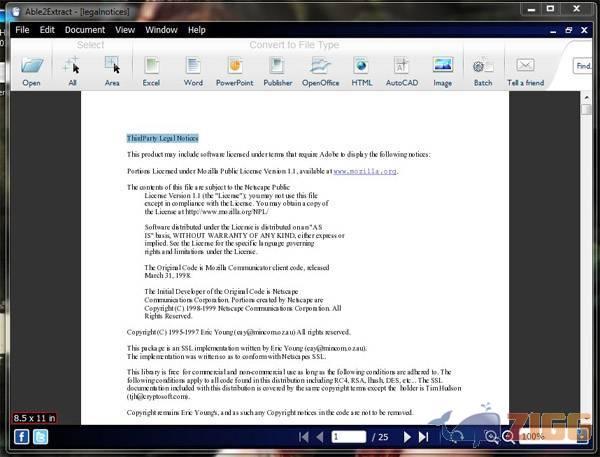This screenshot has width=600, height=457.
Task: Open the View menu
Action: pos(125,30)
